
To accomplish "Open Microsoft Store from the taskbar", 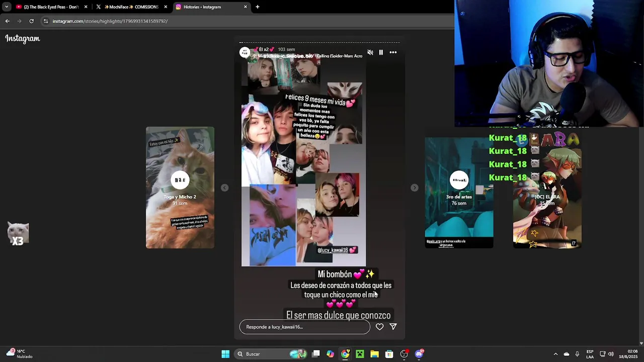I will pos(389,354).
